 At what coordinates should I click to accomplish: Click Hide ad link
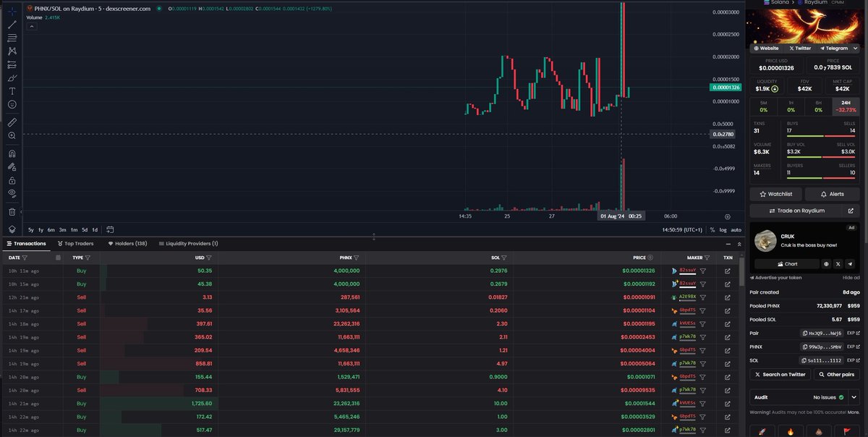pyautogui.click(x=851, y=278)
